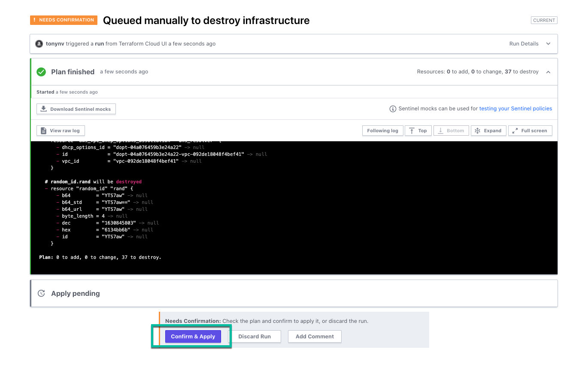
Task: Switch off log expansion via Expand control
Action: pyautogui.click(x=488, y=130)
